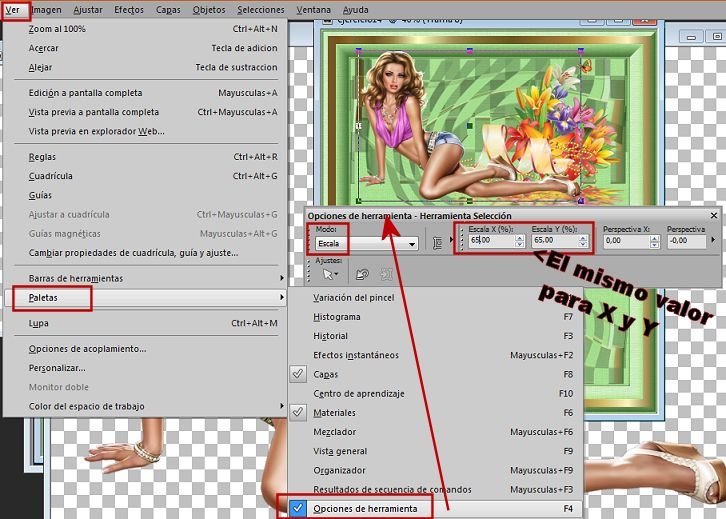Toggle Vista general palette
Viewport: 726px width, 519px height.
point(434,451)
